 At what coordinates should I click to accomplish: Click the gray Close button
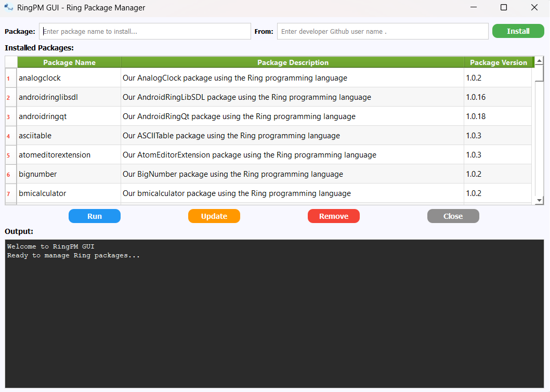(x=453, y=216)
